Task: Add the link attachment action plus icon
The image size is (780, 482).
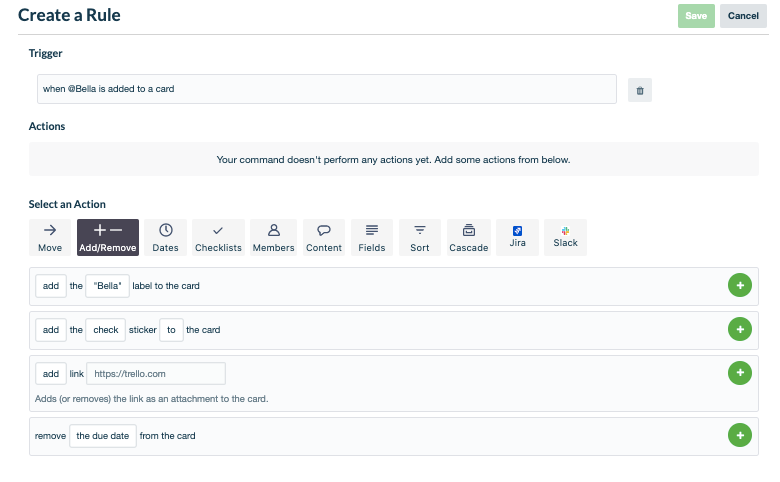Action: pyautogui.click(x=740, y=373)
